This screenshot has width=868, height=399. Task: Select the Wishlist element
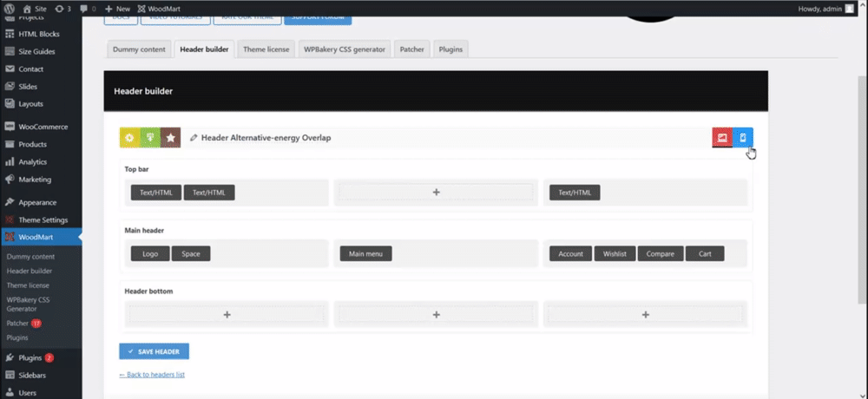pos(615,254)
